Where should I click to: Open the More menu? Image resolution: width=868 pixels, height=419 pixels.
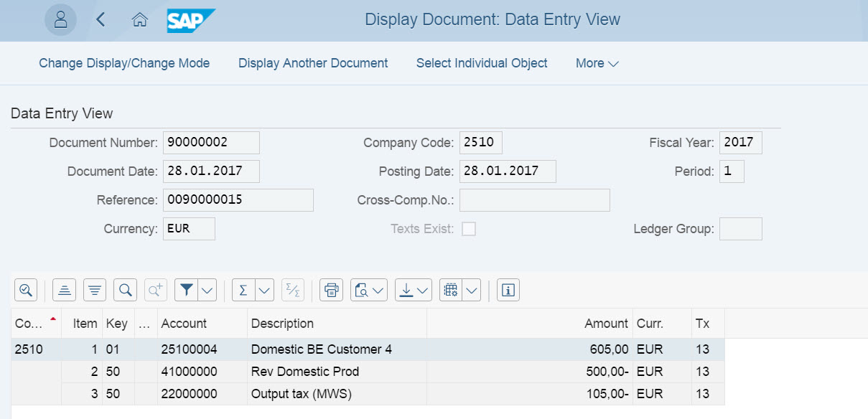pyautogui.click(x=597, y=63)
